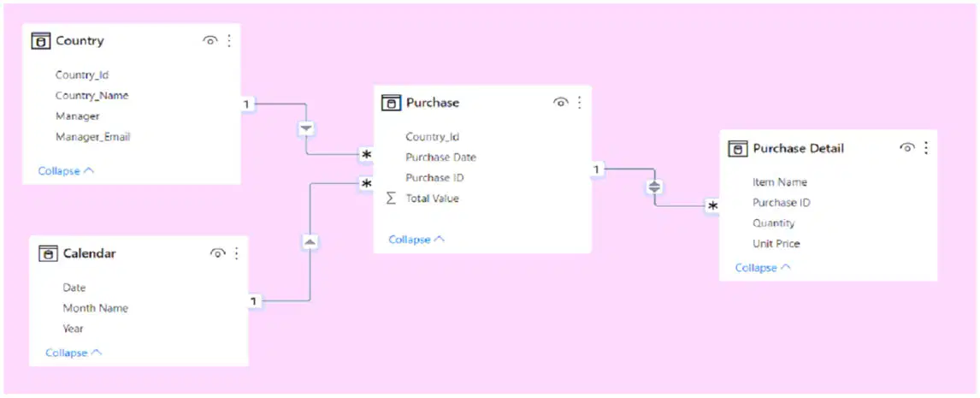
Task: Collapse the Calendar table card
Action: [74, 353]
